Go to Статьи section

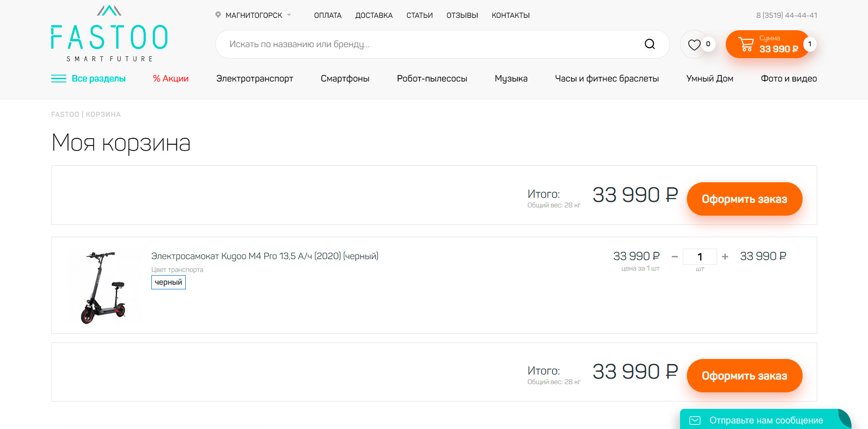(x=419, y=16)
